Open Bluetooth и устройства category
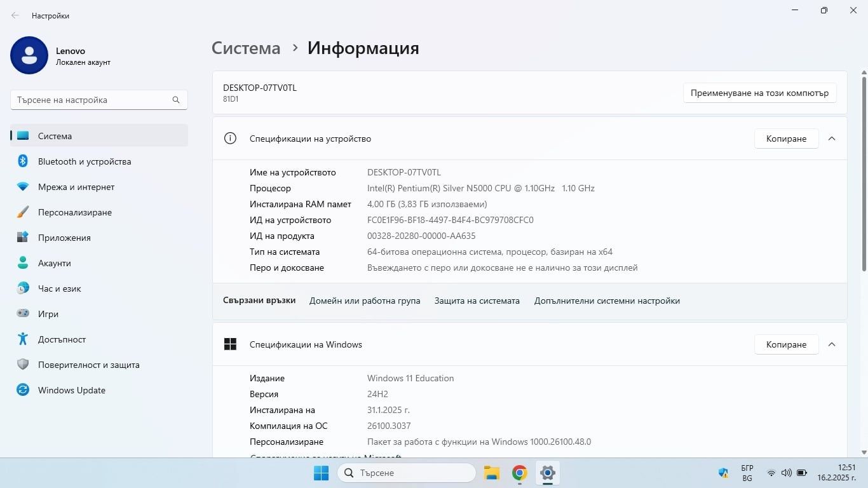Image resolution: width=868 pixels, height=488 pixels. pos(99,161)
